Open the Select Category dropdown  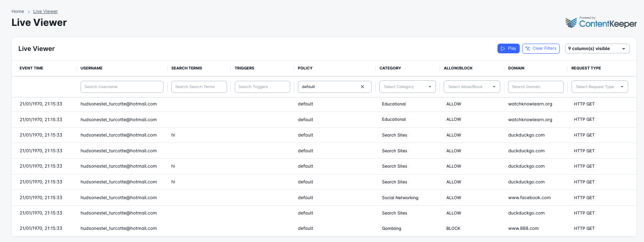pyautogui.click(x=407, y=87)
